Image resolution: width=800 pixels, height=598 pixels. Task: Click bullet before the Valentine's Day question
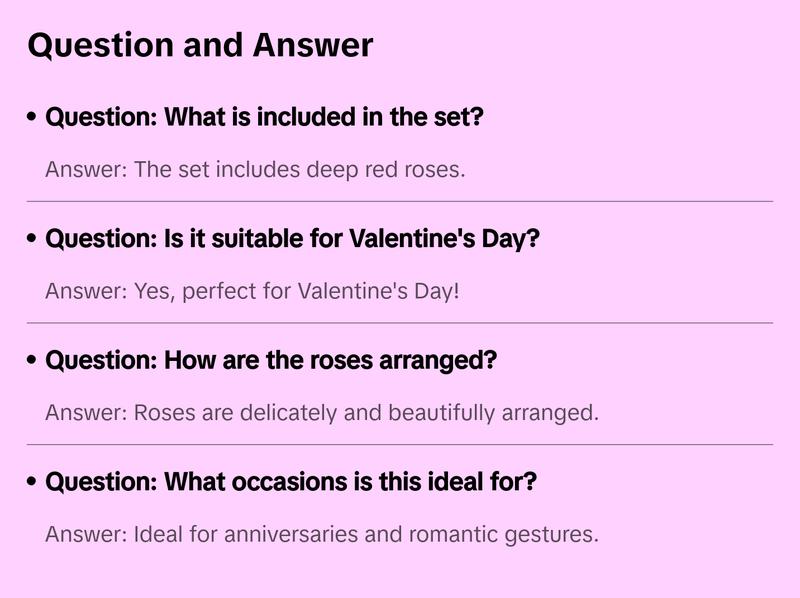33,240
